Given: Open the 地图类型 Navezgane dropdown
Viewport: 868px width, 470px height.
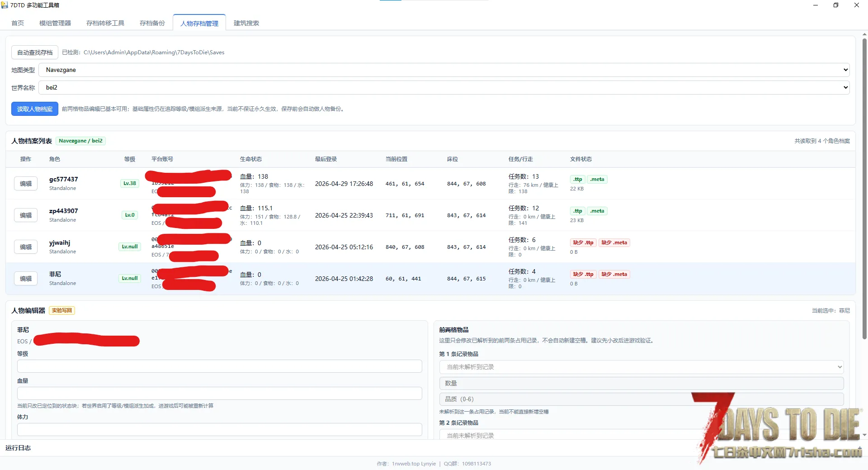Looking at the screenshot, I should [444, 70].
